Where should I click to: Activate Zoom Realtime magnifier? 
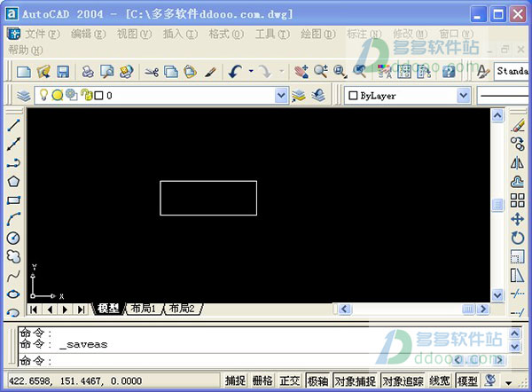(321, 72)
